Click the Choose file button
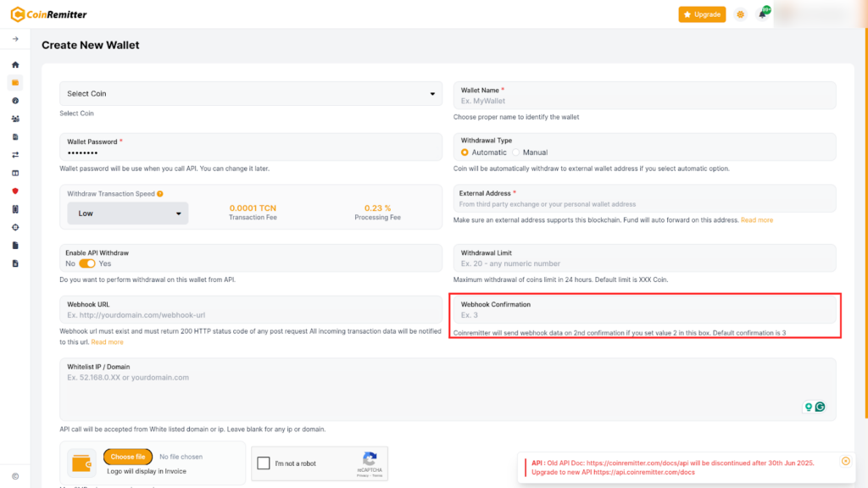The width and height of the screenshot is (868, 488). [128, 457]
